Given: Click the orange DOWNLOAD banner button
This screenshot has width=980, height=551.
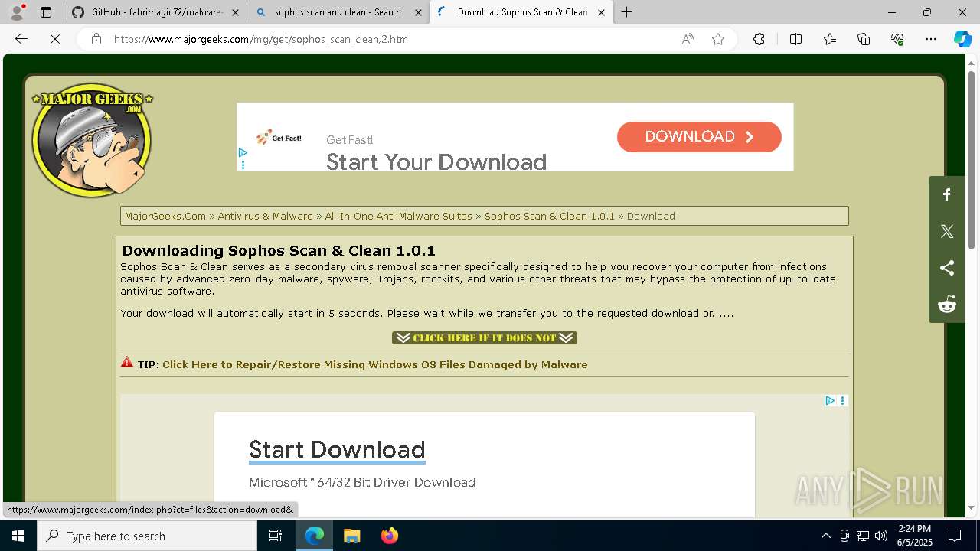Looking at the screenshot, I should coord(699,136).
